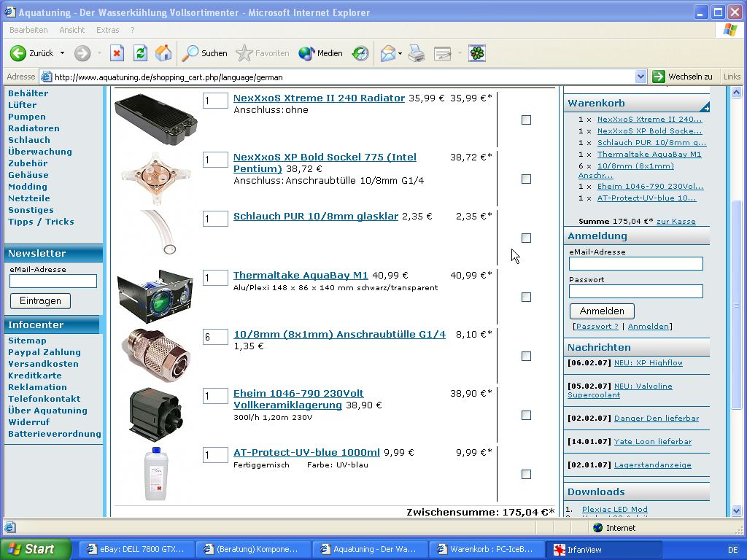Click the vertical scrollbar thumb
Screen dimensions: 747x560
point(737,305)
